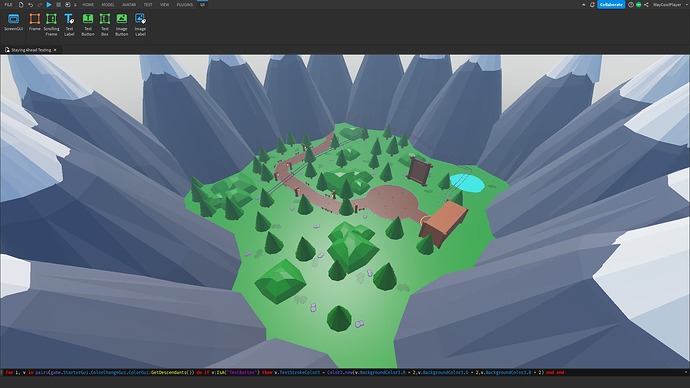Start playtest with the Play button
The width and height of the screenshot is (690, 388).
tap(49, 4)
